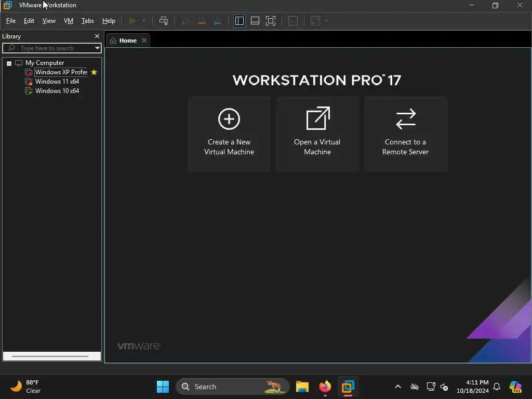Open the stretch display dropdown arrow
This screenshot has height=399, width=532.
[x=326, y=21]
